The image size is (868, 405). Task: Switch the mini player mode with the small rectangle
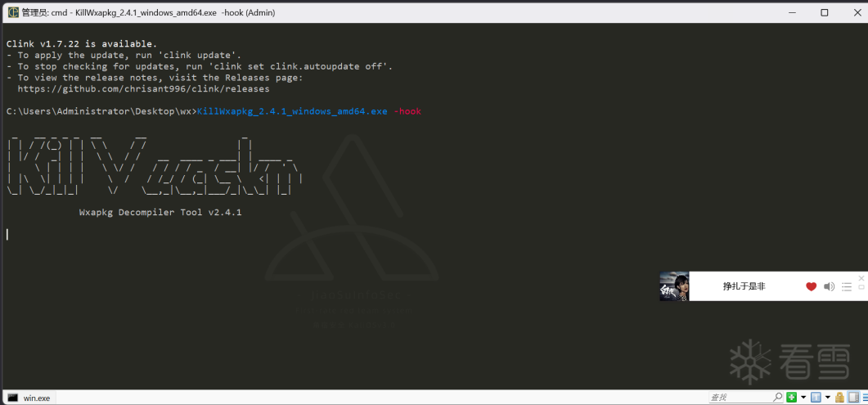click(x=861, y=287)
